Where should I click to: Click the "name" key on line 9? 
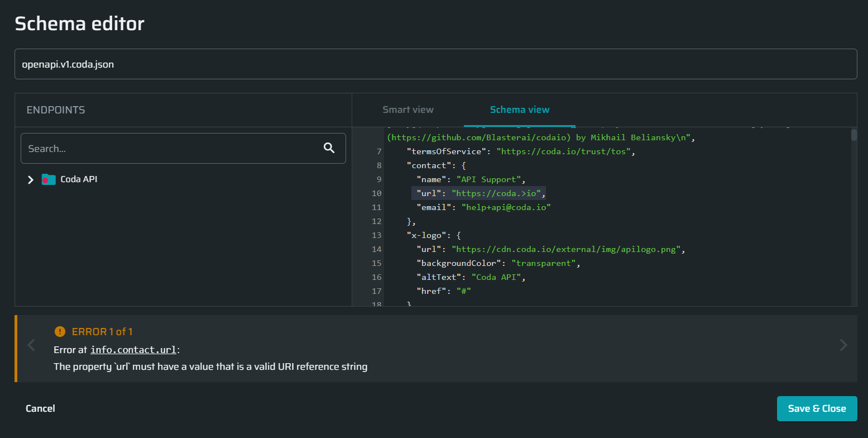[x=431, y=179]
